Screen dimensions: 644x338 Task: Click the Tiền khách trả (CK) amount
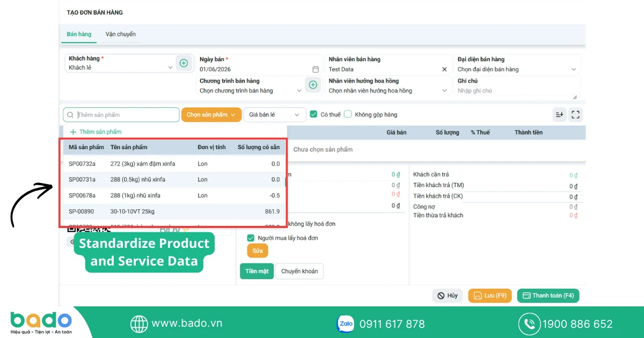tap(573, 197)
